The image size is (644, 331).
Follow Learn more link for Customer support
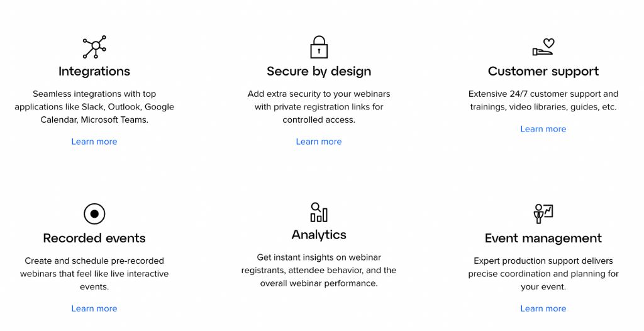click(x=543, y=129)
